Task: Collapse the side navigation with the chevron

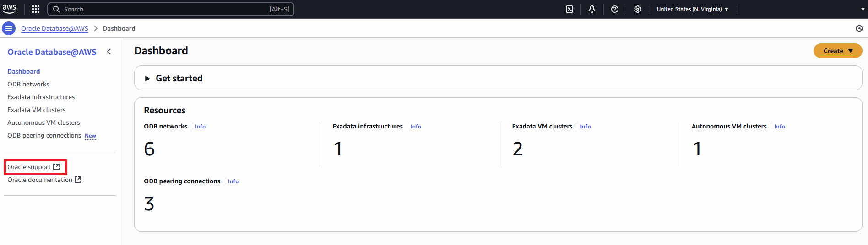Action: [109, 52]
